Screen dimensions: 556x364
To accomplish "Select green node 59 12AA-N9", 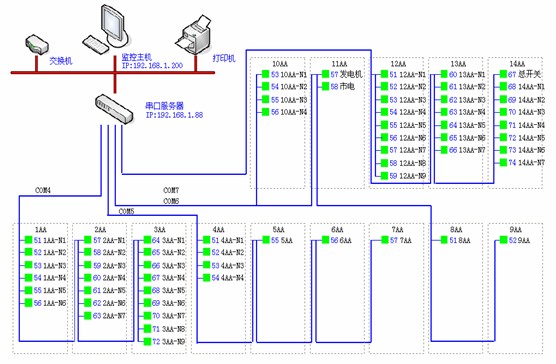I will tap(384, 175).
